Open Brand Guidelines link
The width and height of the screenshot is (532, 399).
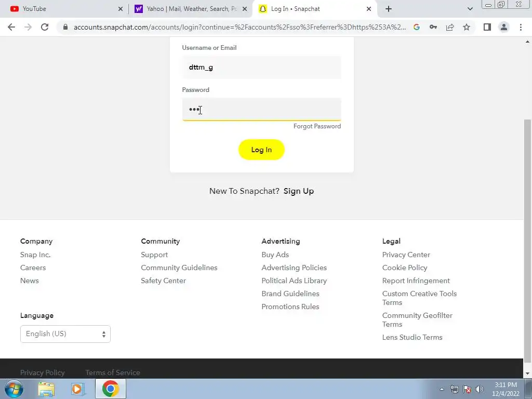pyautogui.click(x=290, y=294)
